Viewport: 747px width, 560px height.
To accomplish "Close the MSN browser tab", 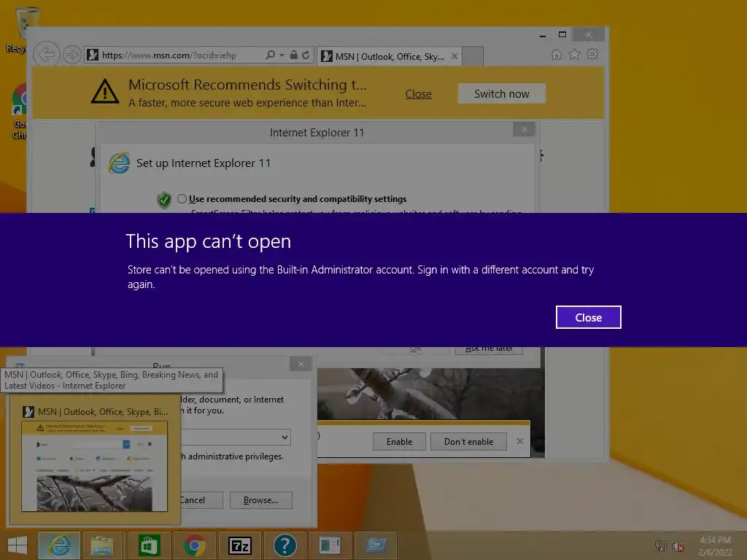I will pyautogui.click(x=454, y=56).
